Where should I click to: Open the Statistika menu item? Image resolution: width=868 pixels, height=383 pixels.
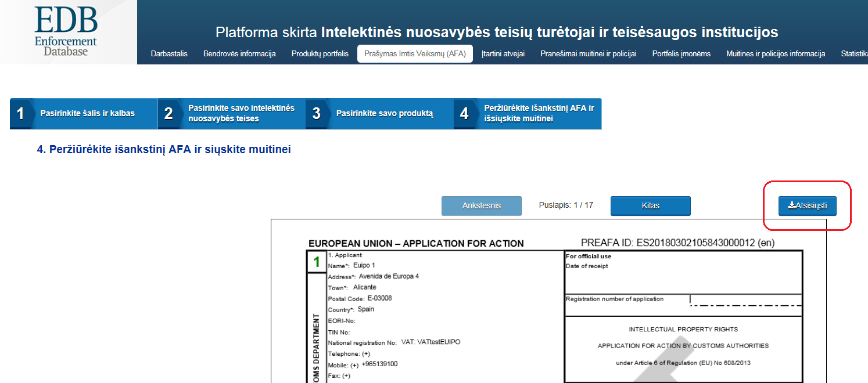[x=854, y=54]
